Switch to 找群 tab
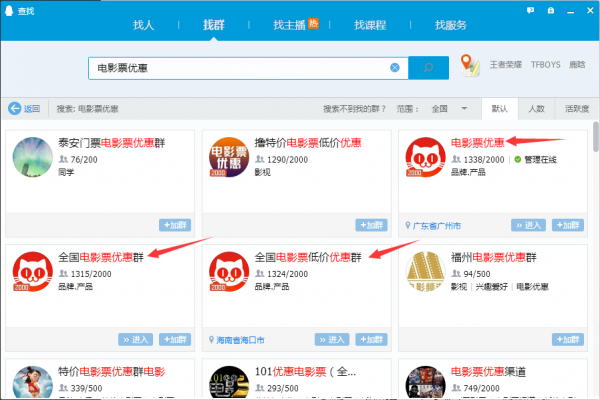600x400 pixels. 214,25
